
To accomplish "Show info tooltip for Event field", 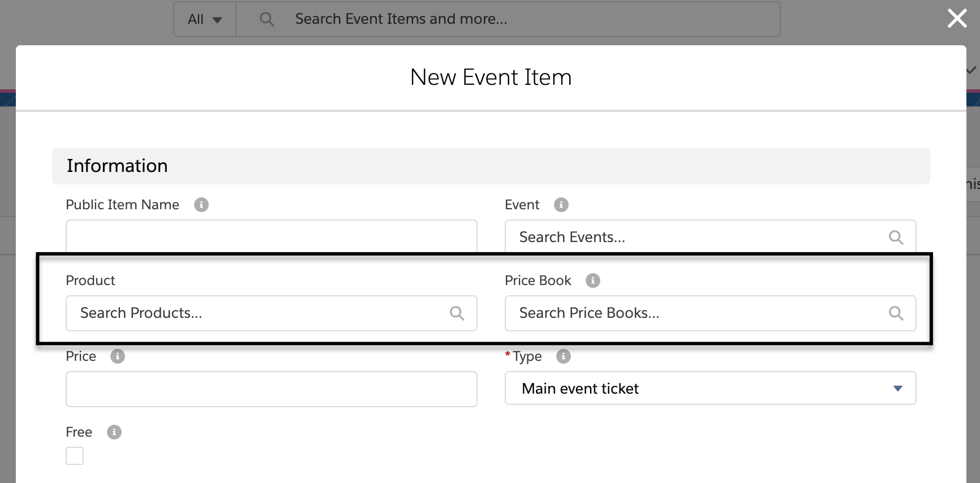I will (x=561, y=205).
